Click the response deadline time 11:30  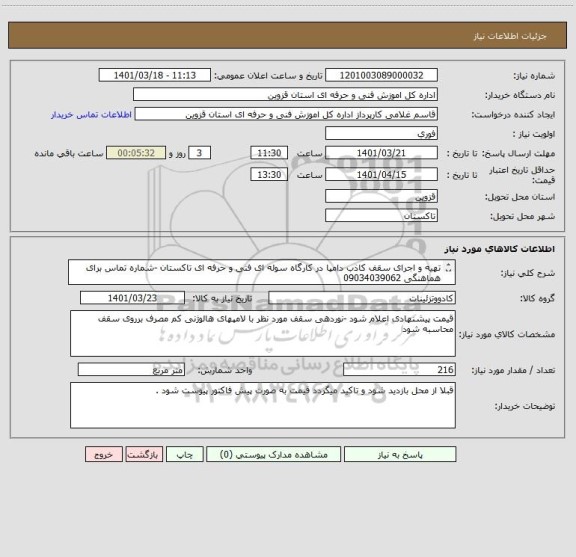tap(269, 153)
